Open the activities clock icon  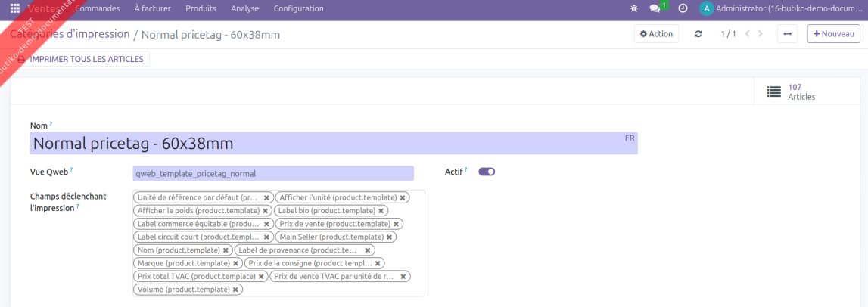(x=683, y=8)
